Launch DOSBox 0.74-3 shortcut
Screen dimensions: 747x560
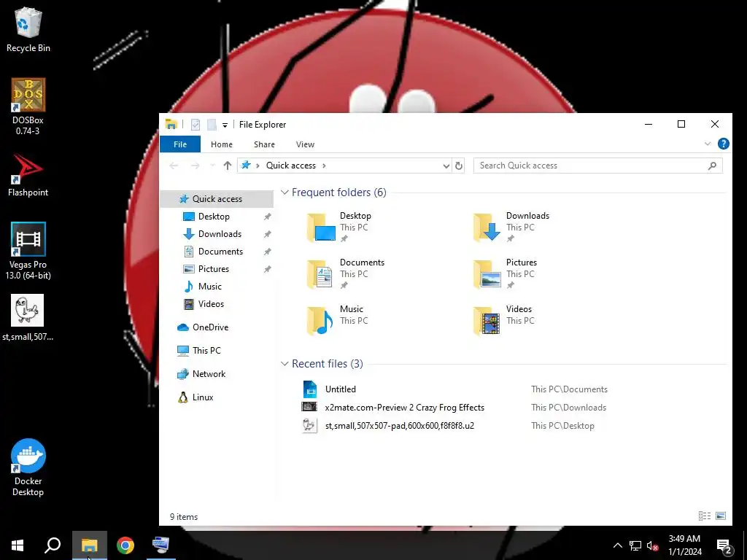pos(28,106)
